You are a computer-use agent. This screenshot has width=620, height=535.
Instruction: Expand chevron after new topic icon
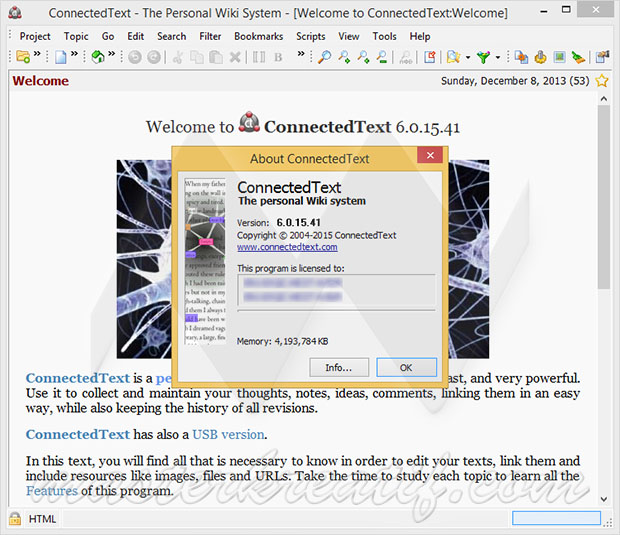[x=74, y=53]
